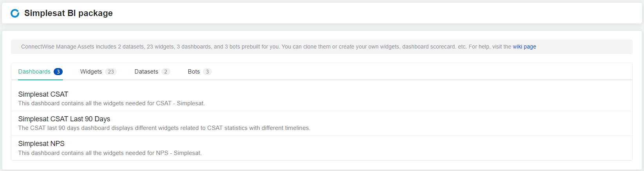
Task: Click the Simplesat CSAT dashboard description text
Action: tap(111, 103)
